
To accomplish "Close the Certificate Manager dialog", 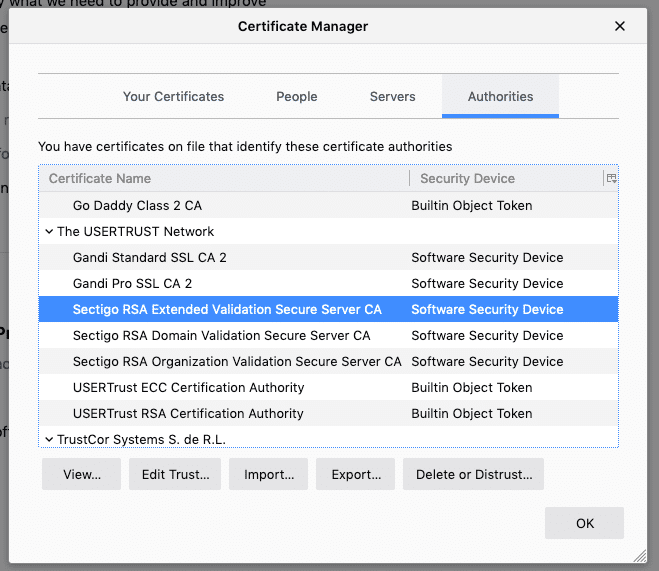I will point(620,26).
